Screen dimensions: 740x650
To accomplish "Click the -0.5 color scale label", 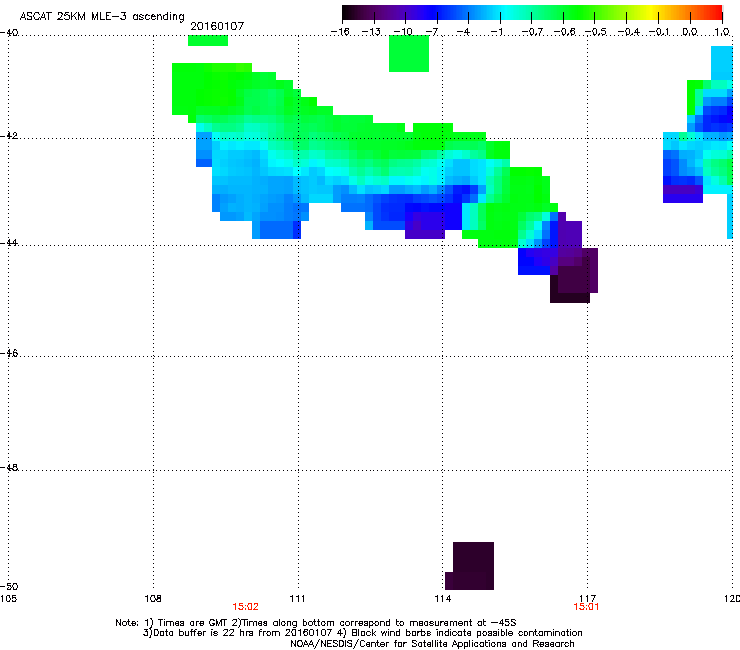I will pyautogui.click(x=596, y=32).
